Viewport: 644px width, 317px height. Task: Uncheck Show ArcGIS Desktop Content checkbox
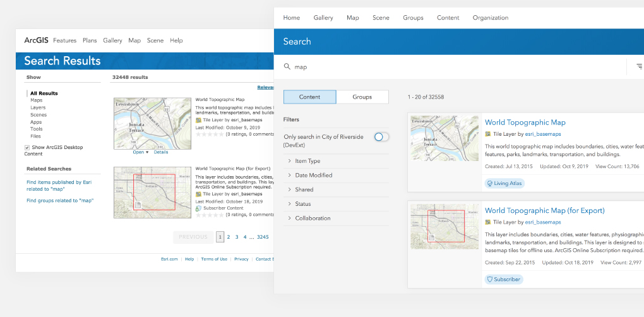[27, 147]
